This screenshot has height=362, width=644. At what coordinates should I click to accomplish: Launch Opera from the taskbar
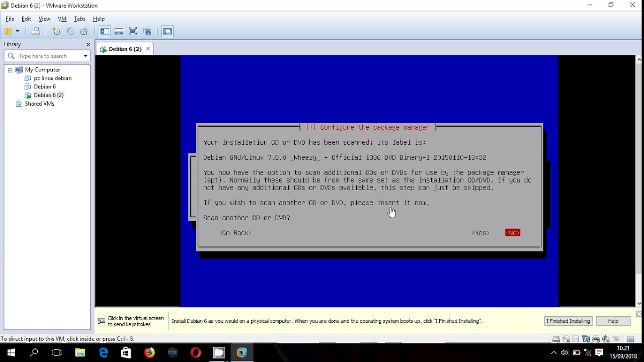click(196, 352)
